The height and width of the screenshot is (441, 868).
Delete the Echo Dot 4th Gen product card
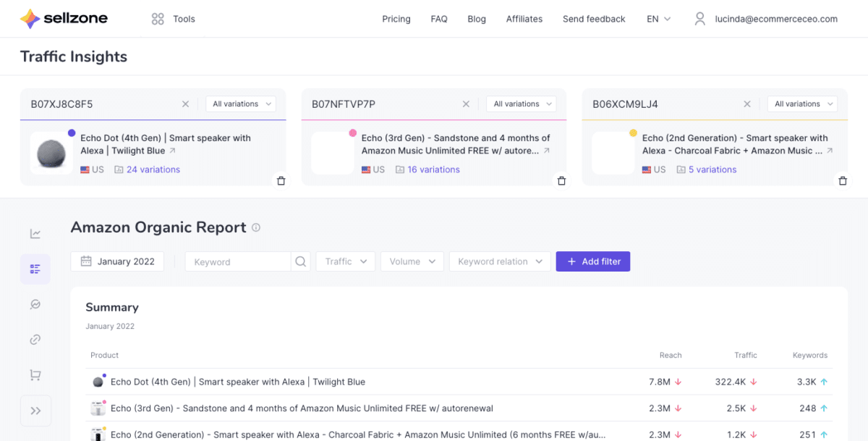[281, 181]
